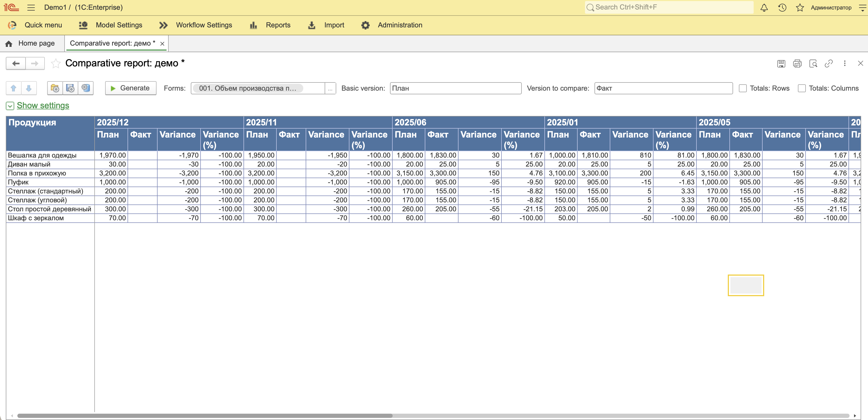Screen dimensions: 868x420
Task: Navigate forward with right arrow button
Action: pos(35,63)
